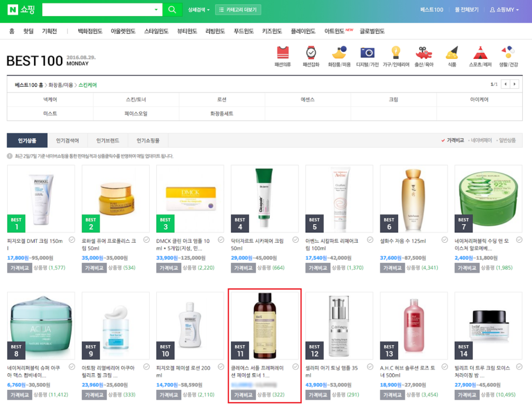Expand 카테고리 더보기 menu
The width and height of the screenshot is (532, 408).
(x=238, y=9)
